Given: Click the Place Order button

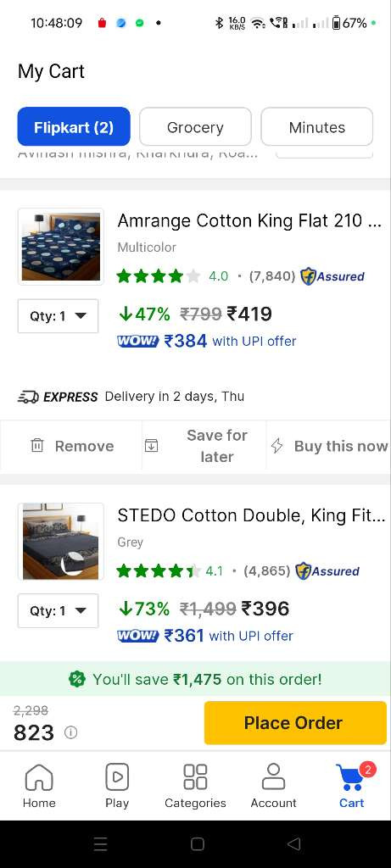Looking at the screenshot, I should (295, 723).
